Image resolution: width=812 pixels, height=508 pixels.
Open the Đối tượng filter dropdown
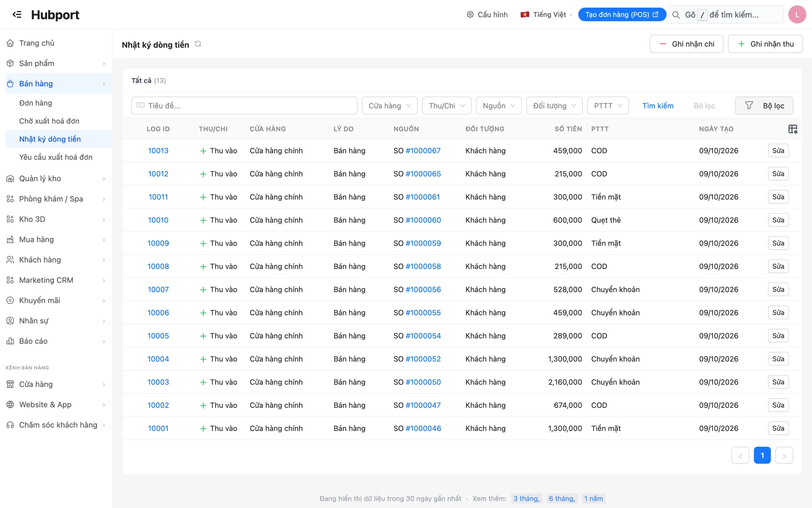pyautogui.click(x=554, y=106)
